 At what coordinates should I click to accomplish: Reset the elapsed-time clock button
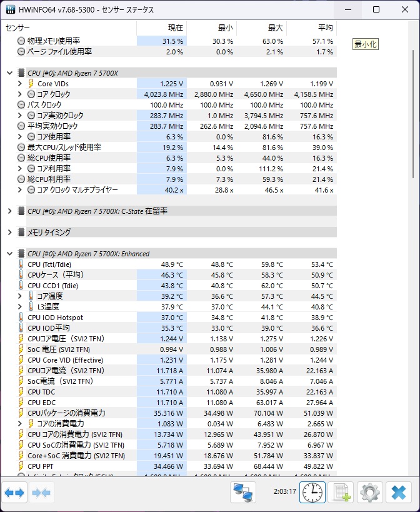tap(312, 493)
